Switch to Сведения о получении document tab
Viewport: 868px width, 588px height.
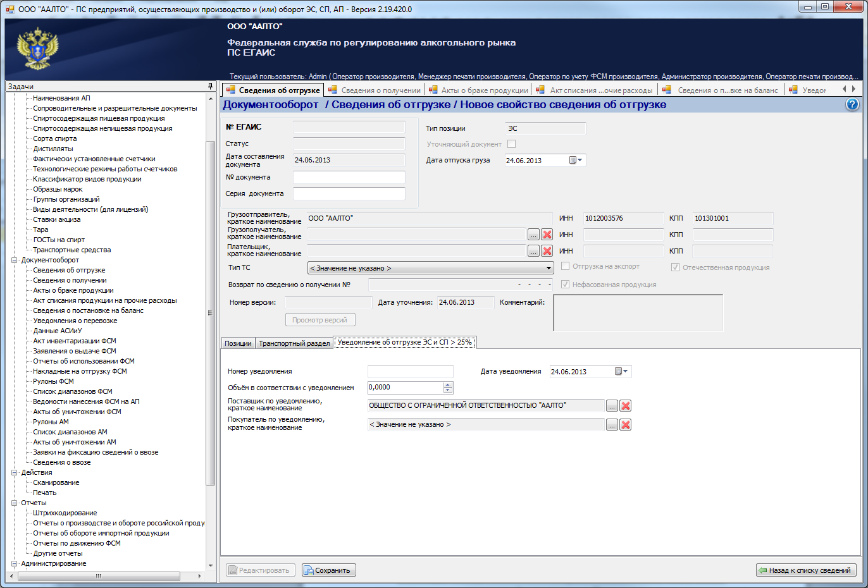[x=375, y=90]
